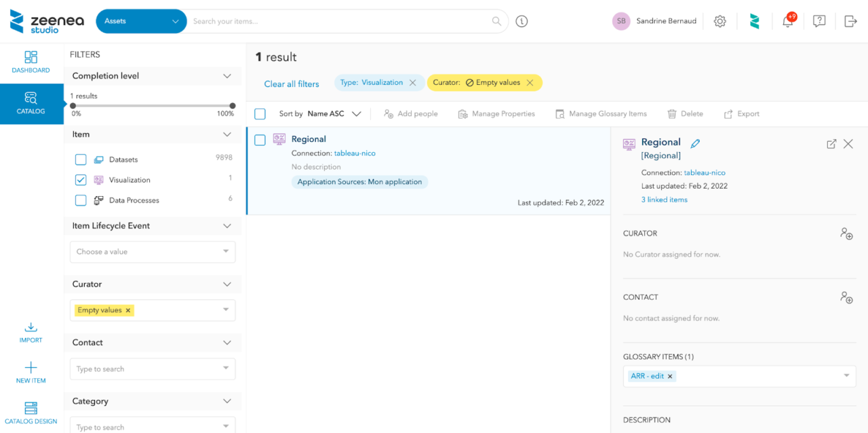Check the Datasets filter checkbox

[81, 159]
